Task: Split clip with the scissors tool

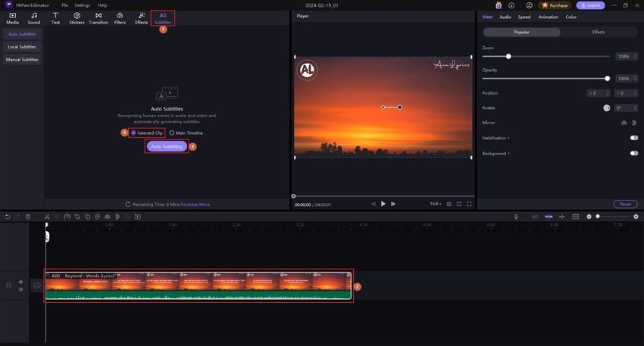Action: tap(47, 217)
